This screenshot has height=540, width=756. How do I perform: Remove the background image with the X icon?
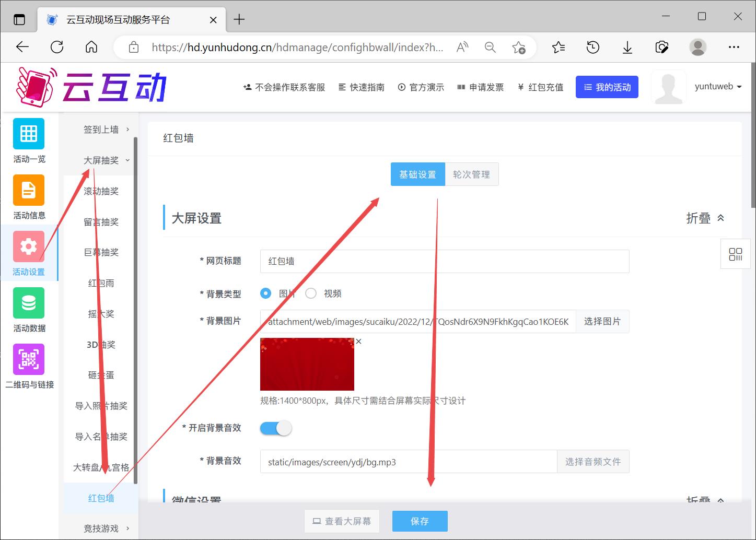click(x=358, y=342)
